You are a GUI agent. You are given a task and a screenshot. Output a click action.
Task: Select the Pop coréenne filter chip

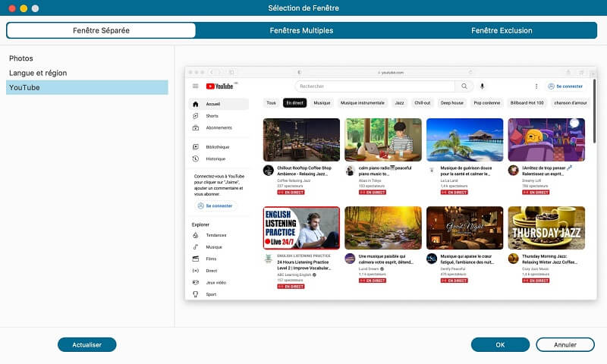click(x=487, y=103)
